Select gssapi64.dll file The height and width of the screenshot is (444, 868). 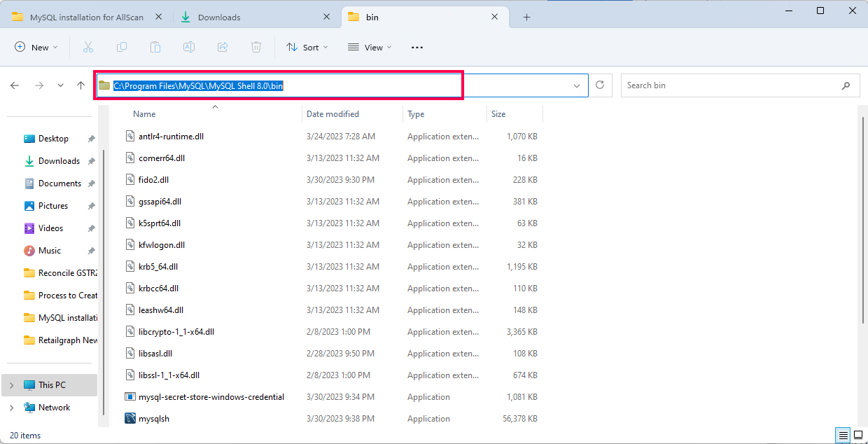160,202
